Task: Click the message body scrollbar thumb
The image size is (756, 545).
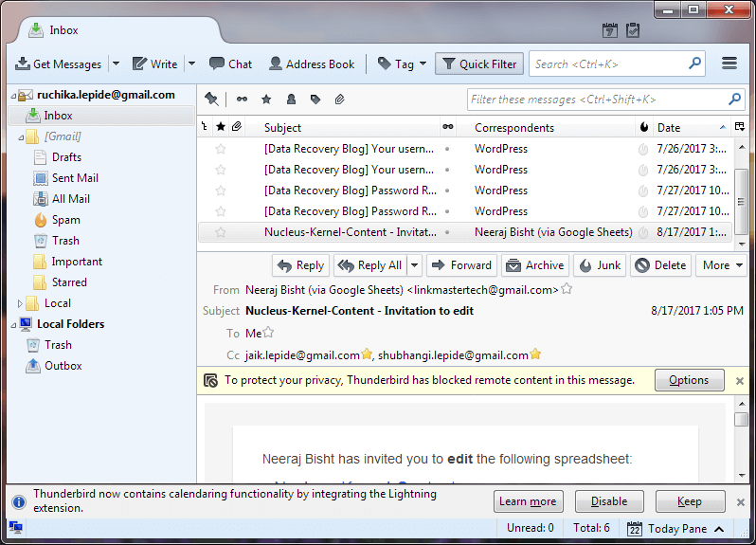Action: coord(741,419)
